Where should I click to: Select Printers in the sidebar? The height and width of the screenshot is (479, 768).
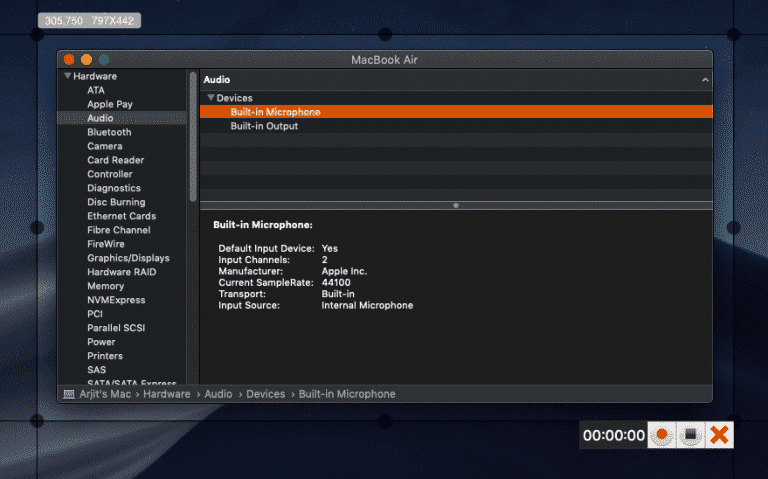click(x=105, y=356)
